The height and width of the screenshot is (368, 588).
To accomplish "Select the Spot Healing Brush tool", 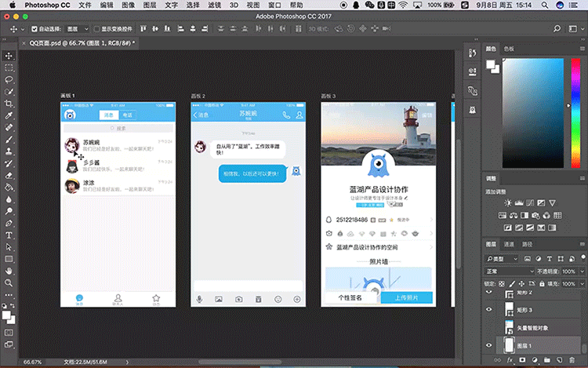I will click(x=9, y=128).
